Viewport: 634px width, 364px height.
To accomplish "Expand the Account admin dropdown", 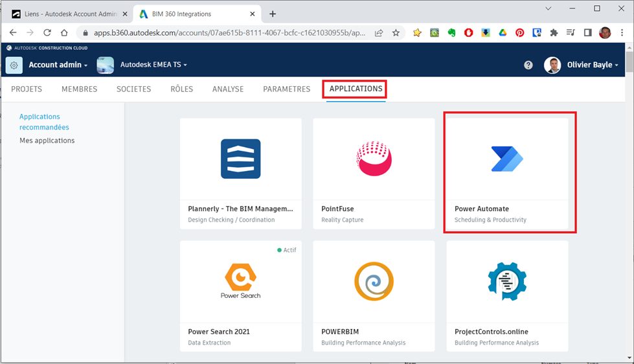I will point(58,65).
